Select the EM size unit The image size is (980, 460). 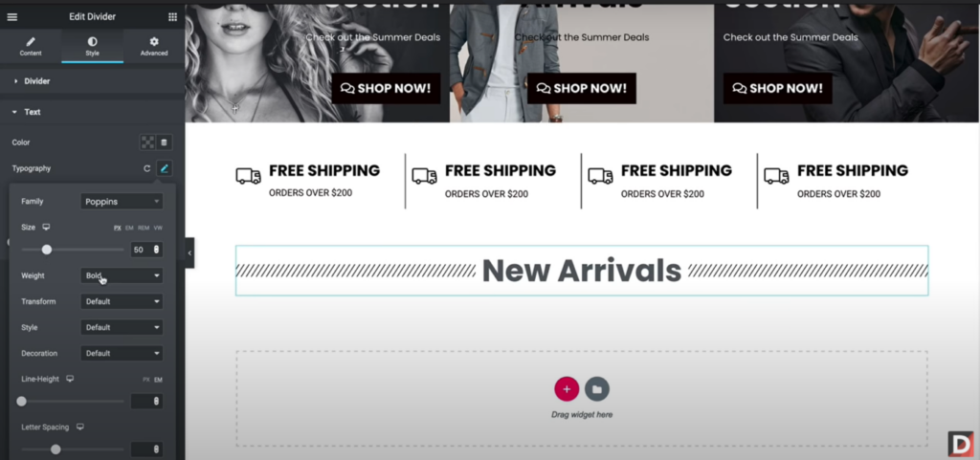tap(129, 228)
